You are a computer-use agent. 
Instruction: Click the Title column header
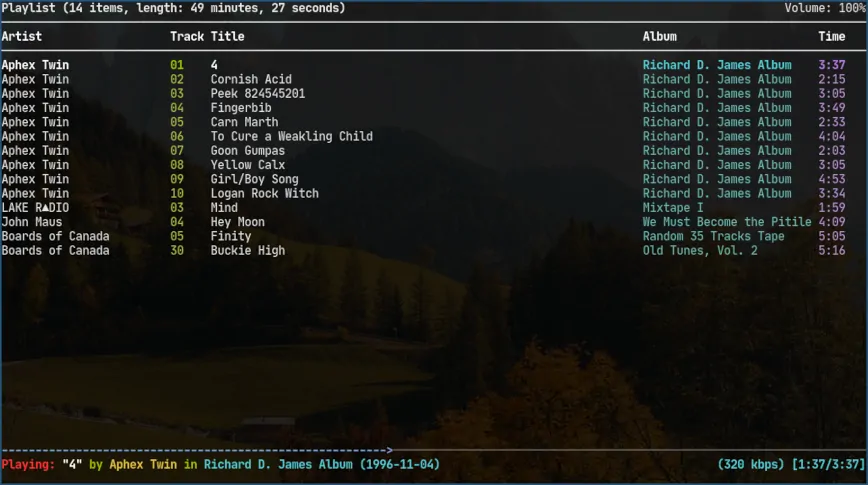tap(228, 37)
